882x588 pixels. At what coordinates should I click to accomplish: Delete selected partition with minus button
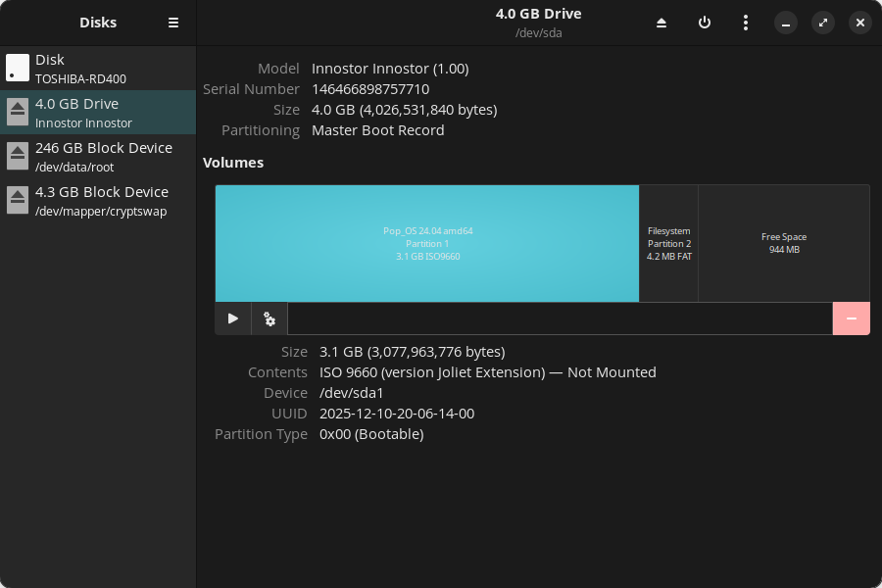(x=851, y=318)
